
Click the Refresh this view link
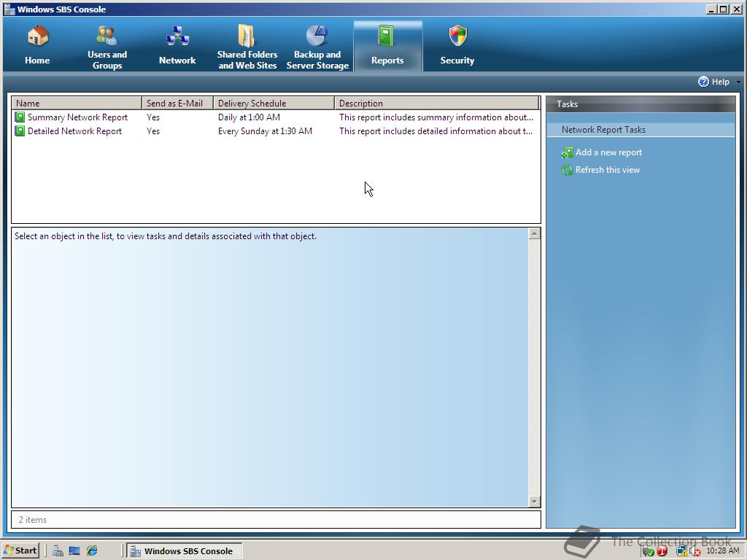(x=608, y=170)
